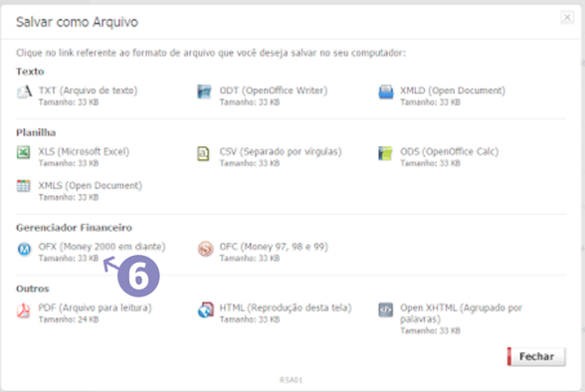Image resolution: width=585 pixels, height=392 pixels.
Task: Click the ODS OpenOffice Calc icon
Action: click(x=385, y=153)
